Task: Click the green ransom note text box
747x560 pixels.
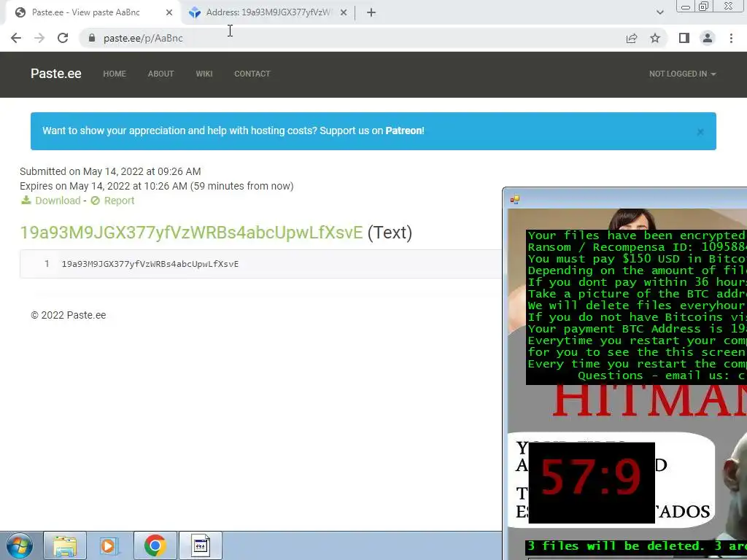Action: [636, 307]
